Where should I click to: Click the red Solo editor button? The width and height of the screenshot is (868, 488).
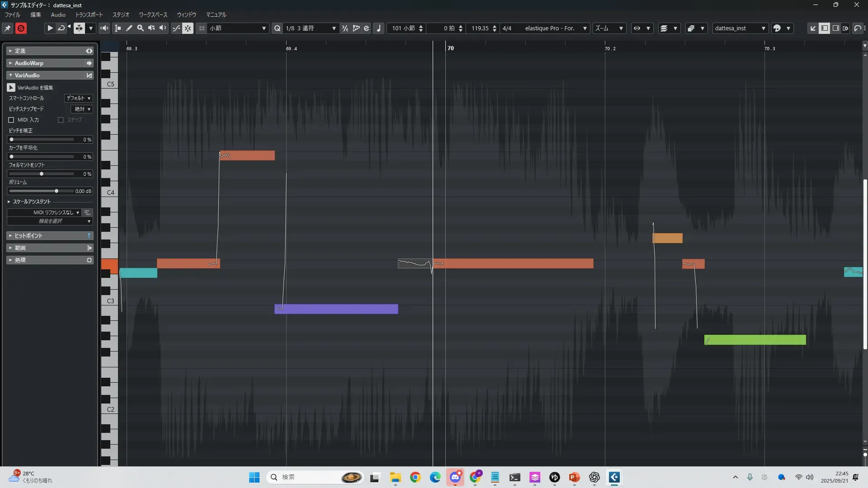click(x=21, y=28)
